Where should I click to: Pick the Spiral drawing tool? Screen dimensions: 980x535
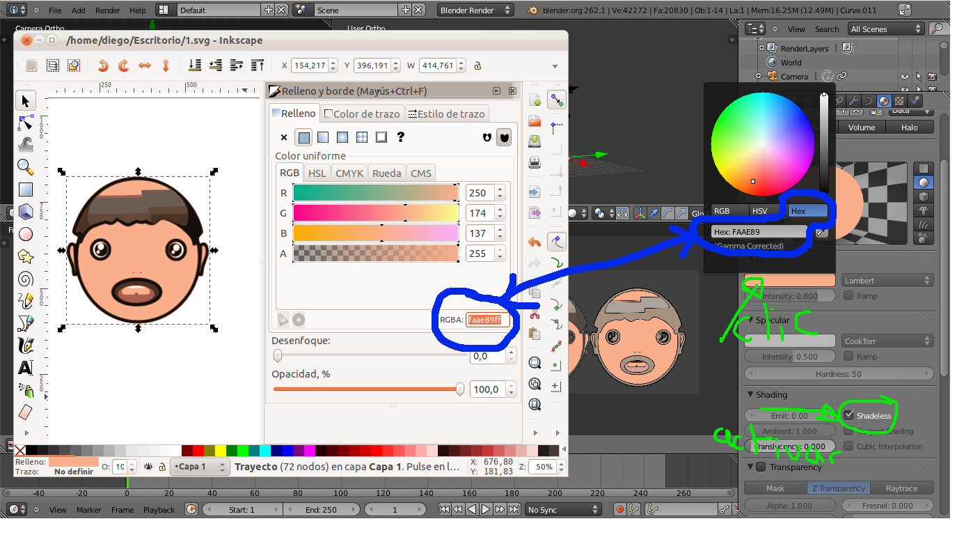[x=26, y=279]
